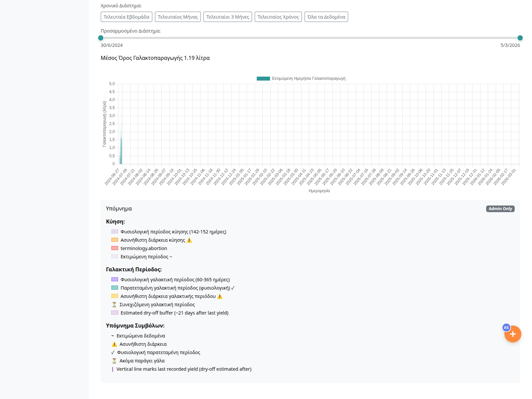The width and height of the screenshot is (532, 399).
Task: Click the warning icon beside "Ασυνήθιστη διάρκεια κύησης"
Action: [x=190, y=240]
